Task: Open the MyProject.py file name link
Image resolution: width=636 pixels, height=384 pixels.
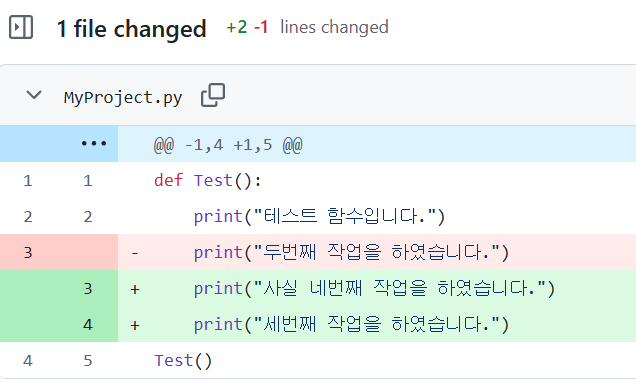Action: click(x=123, y=98)
